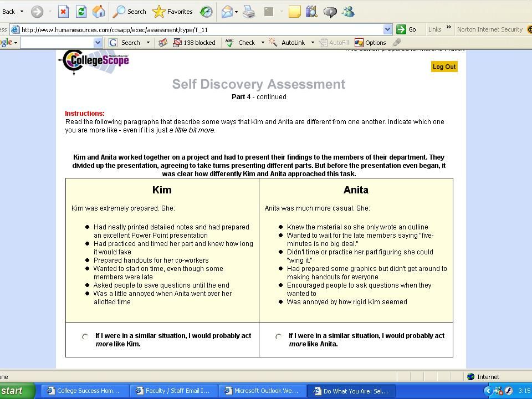This screenshot has width=532, height=399.
Task: Click the CollegeScope logo
Action: tap(94, 62)
